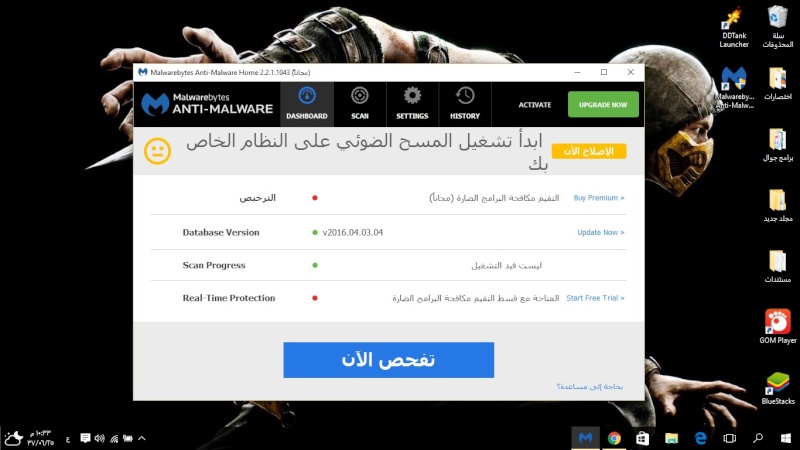Open the Action Center notification icon

[85, 438]
